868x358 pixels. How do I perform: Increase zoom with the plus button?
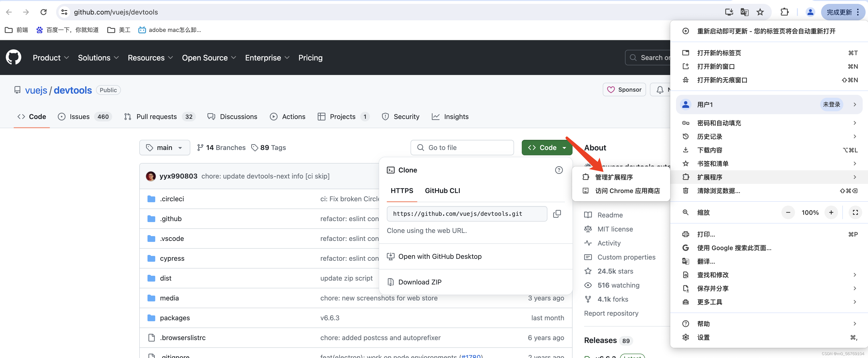(831, 212)
